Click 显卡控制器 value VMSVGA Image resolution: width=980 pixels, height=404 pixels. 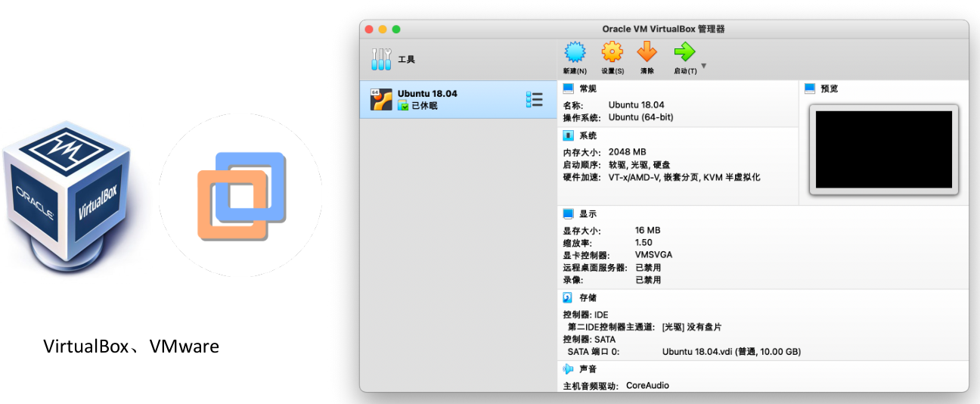coord(653,255)
